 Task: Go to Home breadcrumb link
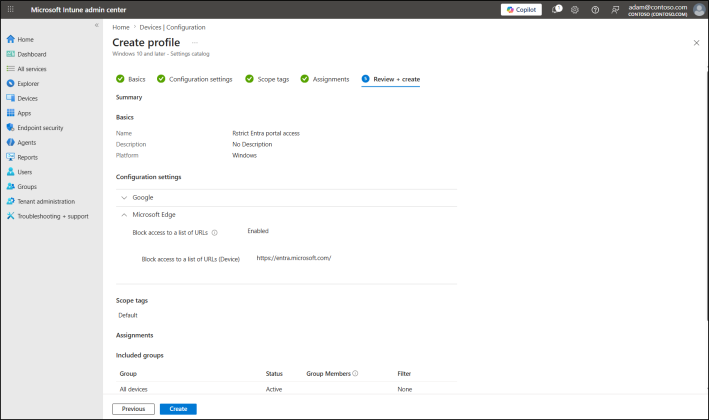(121, 27)
